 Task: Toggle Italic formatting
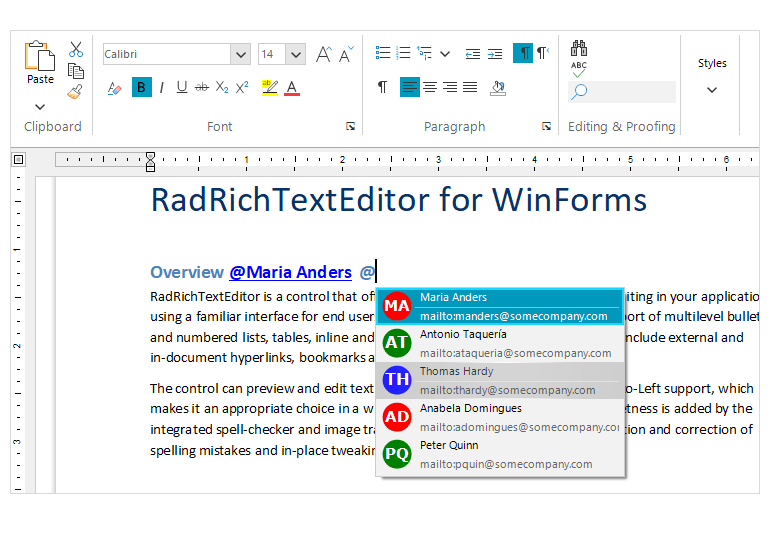pyautogui.click(x=162, y=87)
